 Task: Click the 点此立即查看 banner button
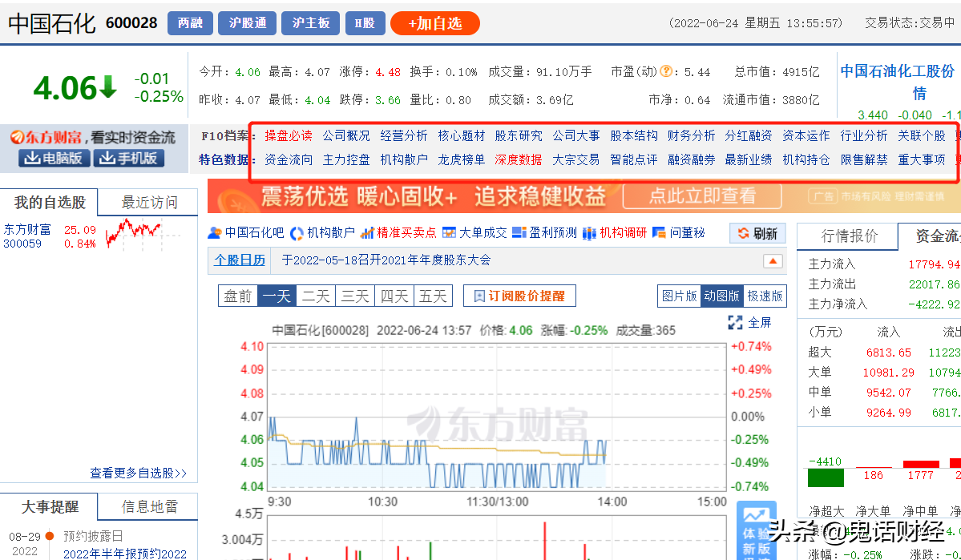click(702, 196)
